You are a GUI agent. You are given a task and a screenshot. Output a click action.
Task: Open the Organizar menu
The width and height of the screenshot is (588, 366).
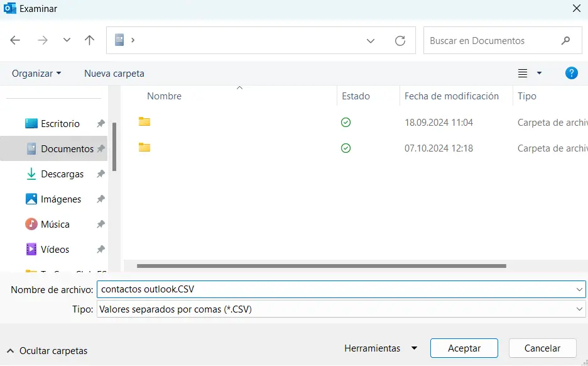(x=36, y=73)
